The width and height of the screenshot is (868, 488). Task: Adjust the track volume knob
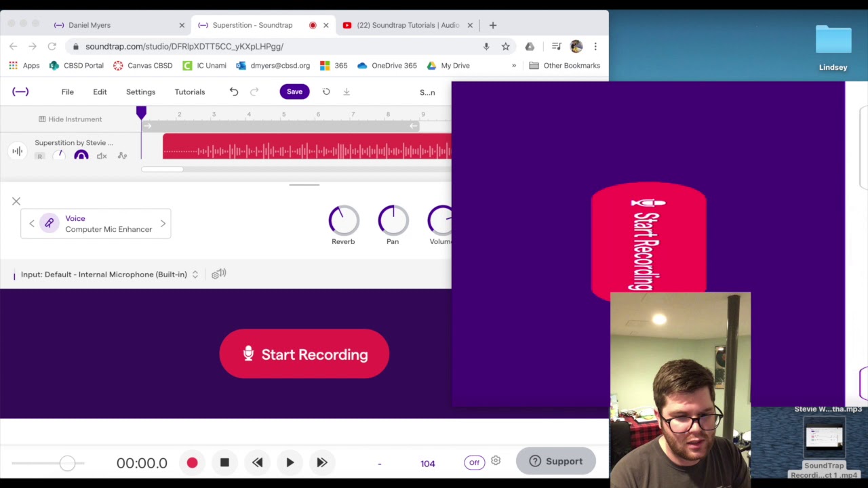[60, 156]
